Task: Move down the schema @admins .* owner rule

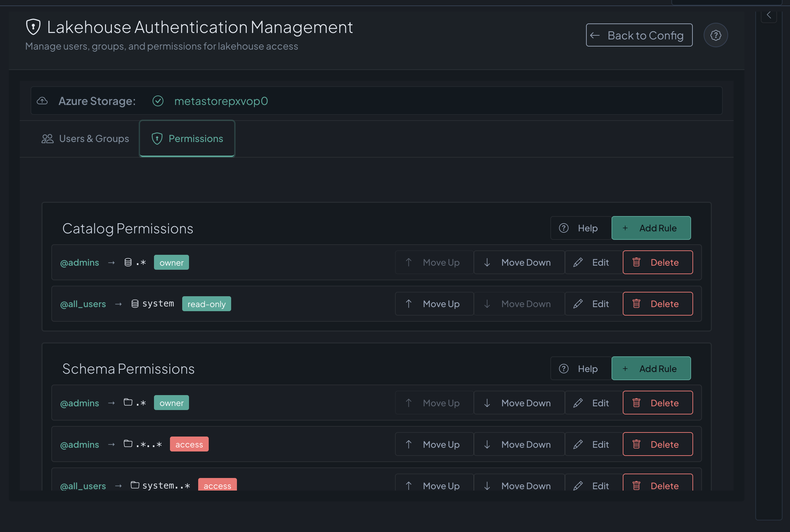Action: click(x=519, y=403)
